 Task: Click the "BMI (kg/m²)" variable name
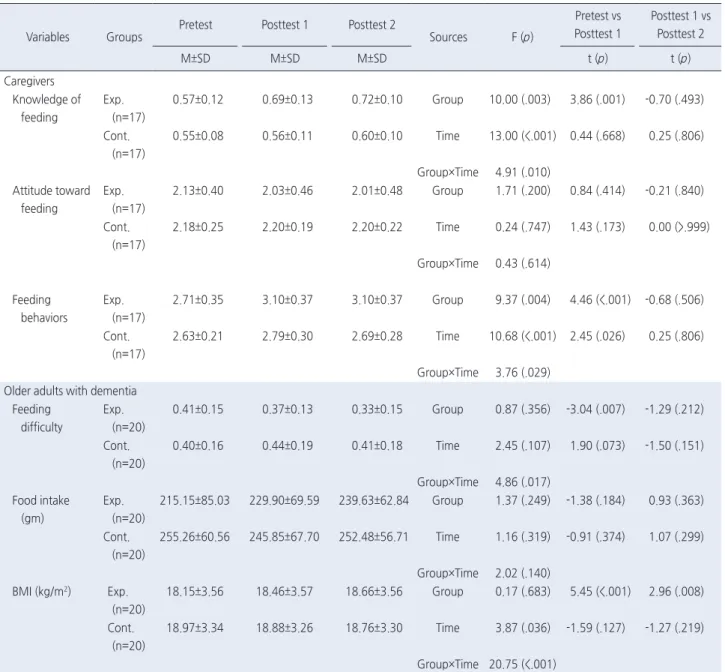pos(42,592)
